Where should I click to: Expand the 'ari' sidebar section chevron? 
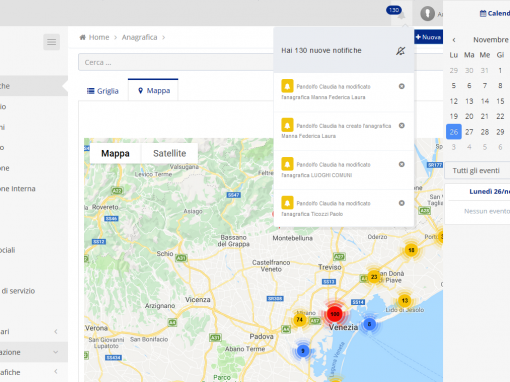pyautogui.click(x=56, y=332)
